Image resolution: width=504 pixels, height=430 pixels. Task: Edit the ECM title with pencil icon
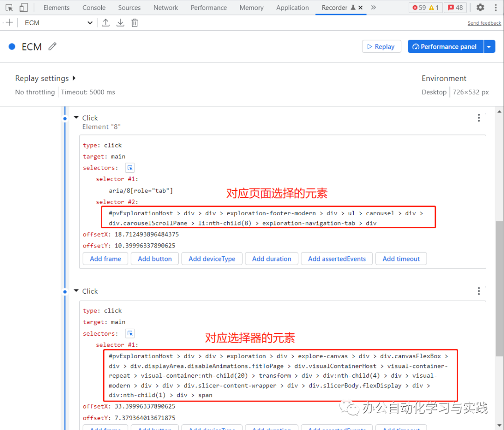click(x=52, y=47)
